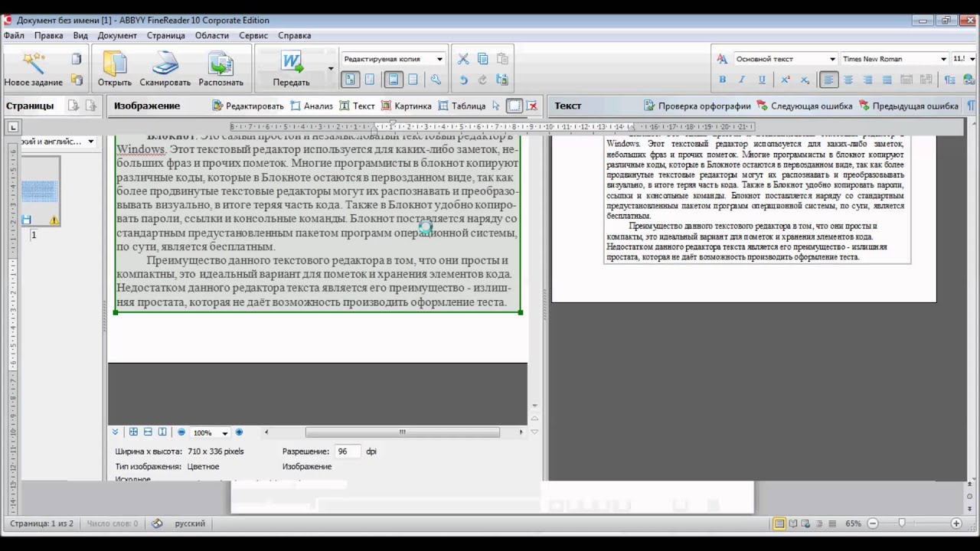Click the justify text alignment icon
Screen dimensions: 980x551
pos(887,80)
